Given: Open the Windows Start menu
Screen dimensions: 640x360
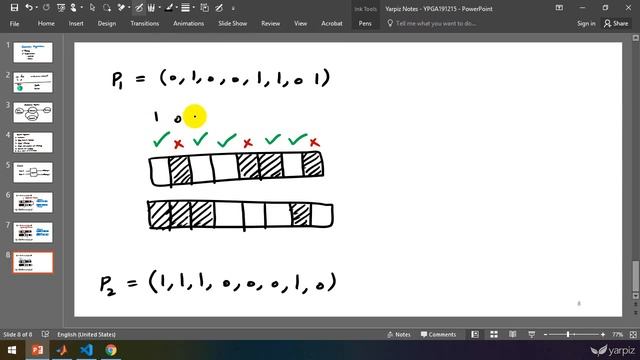Looking at the screenshot, I should click(12, 350).
